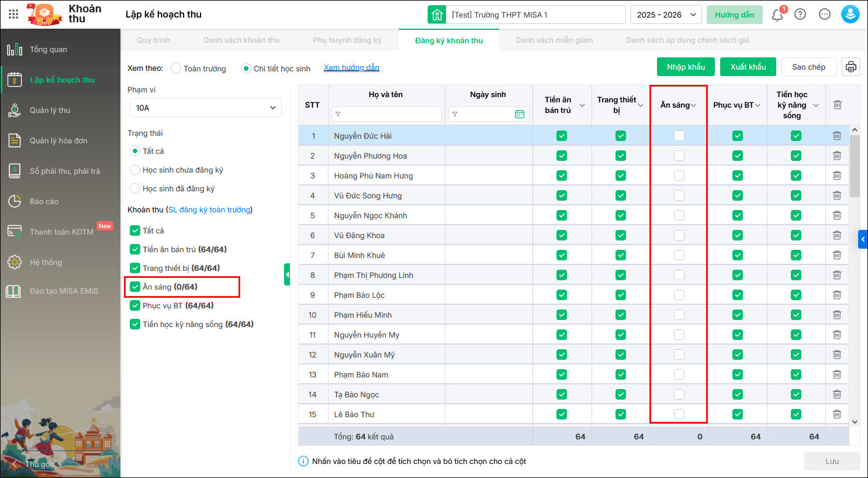Open the help question mark icon
868x478 pixels.
coord(800,15)
